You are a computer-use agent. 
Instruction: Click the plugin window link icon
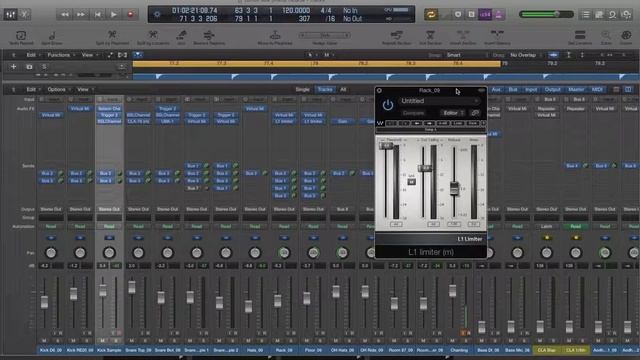coord(475,113)
